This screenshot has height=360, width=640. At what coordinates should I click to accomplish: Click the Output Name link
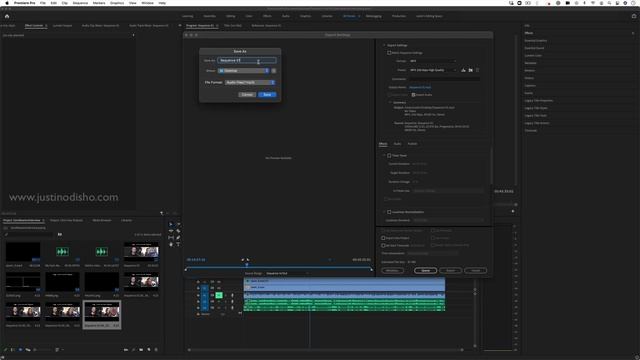point(420,87)
